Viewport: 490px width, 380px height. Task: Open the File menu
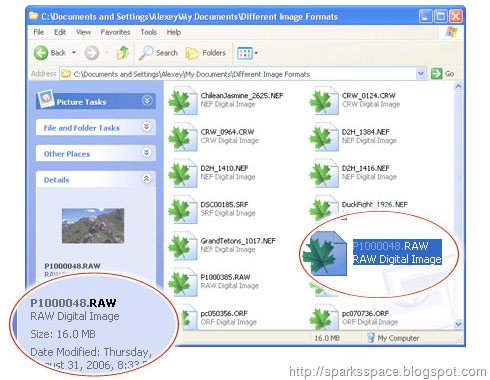(39, 32)
